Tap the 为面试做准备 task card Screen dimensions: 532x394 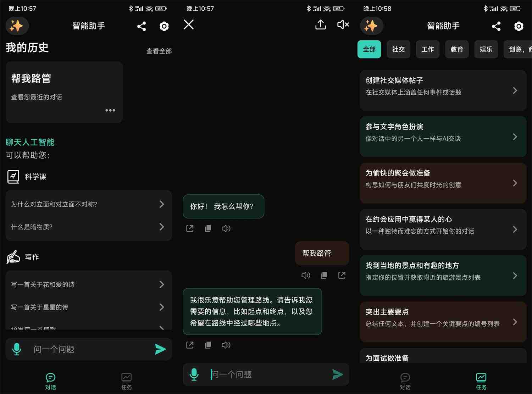click(x=443, y=356)
